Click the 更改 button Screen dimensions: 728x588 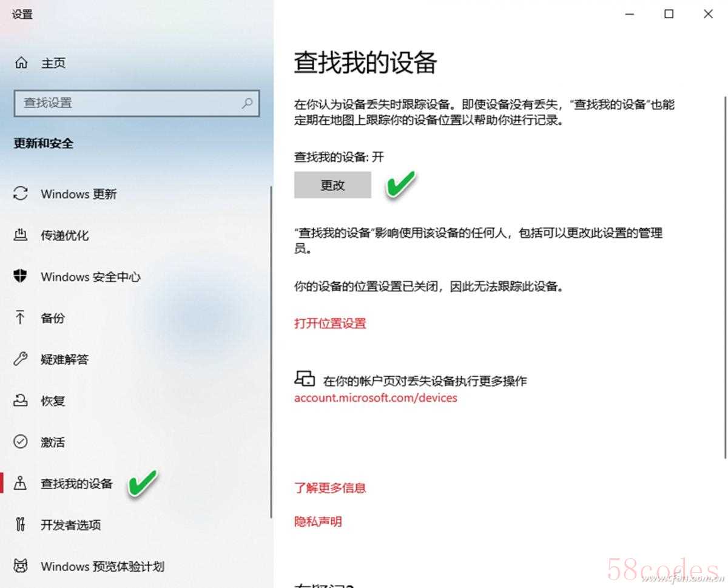pos(332,185)
